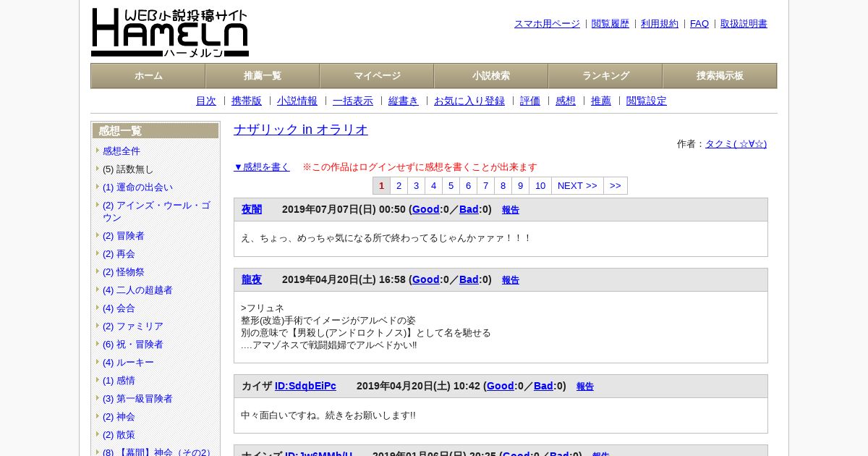Open the 感想 submenu link

(566, 101)
